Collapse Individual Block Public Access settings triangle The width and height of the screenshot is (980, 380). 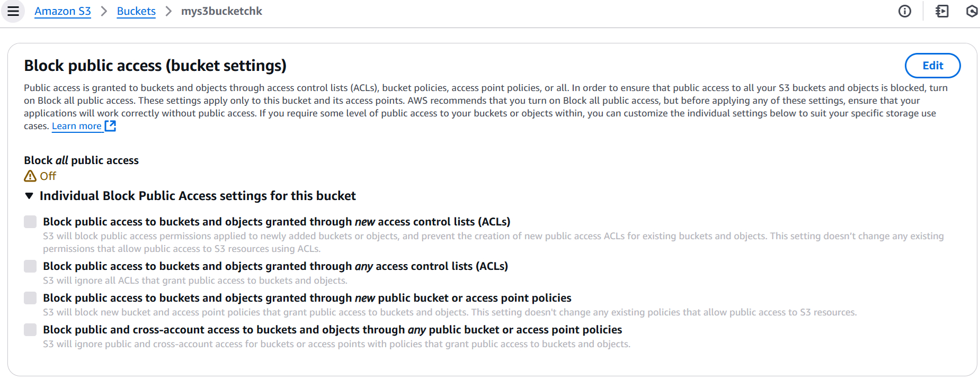29,196
